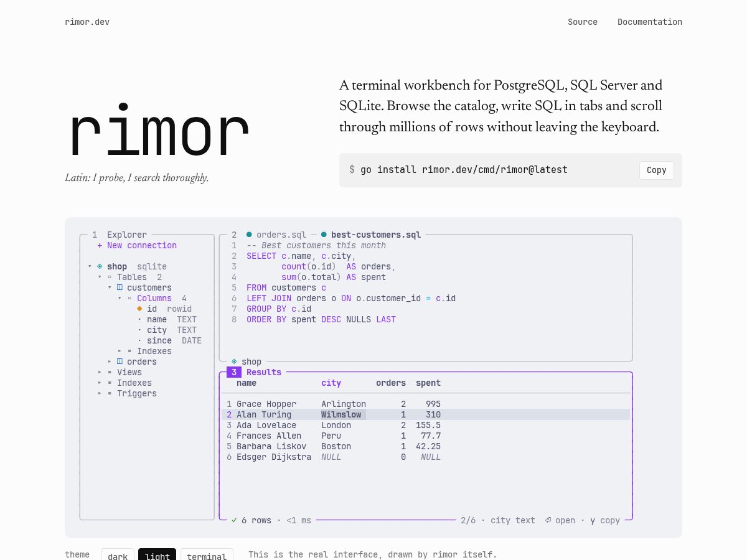This screenshot has height=560, width=747.
Task: Click the since DATE column row
Action: [169, 340]
